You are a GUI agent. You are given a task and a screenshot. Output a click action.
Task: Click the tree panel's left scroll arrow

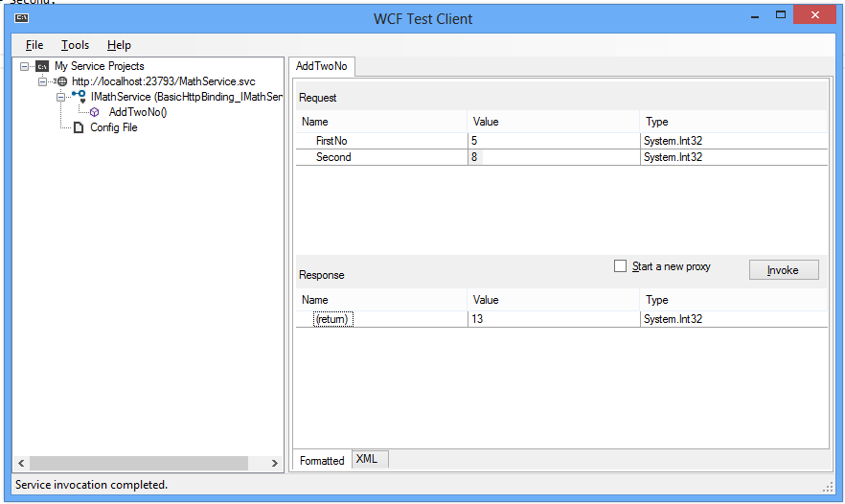pos(21,463)
